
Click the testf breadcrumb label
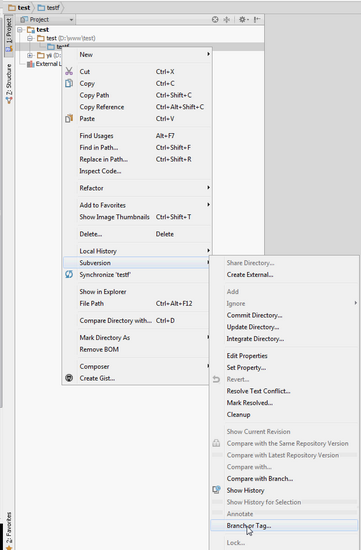[53, 7]
